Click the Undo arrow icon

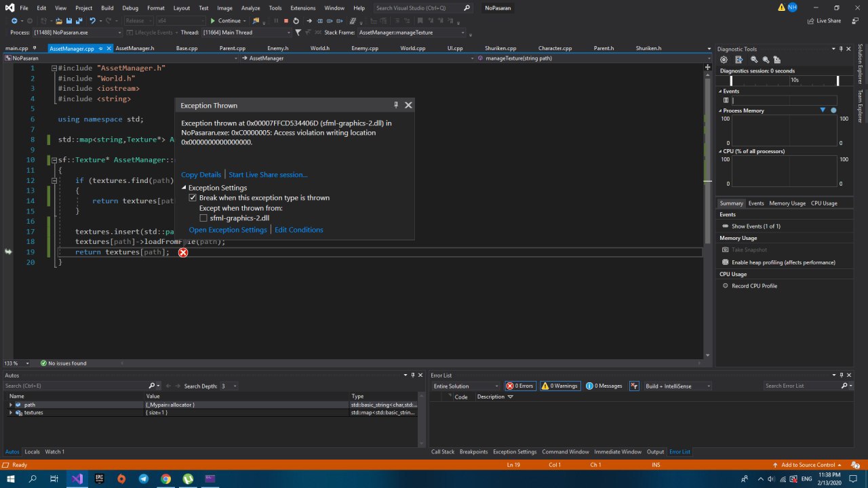coord(93,20)
